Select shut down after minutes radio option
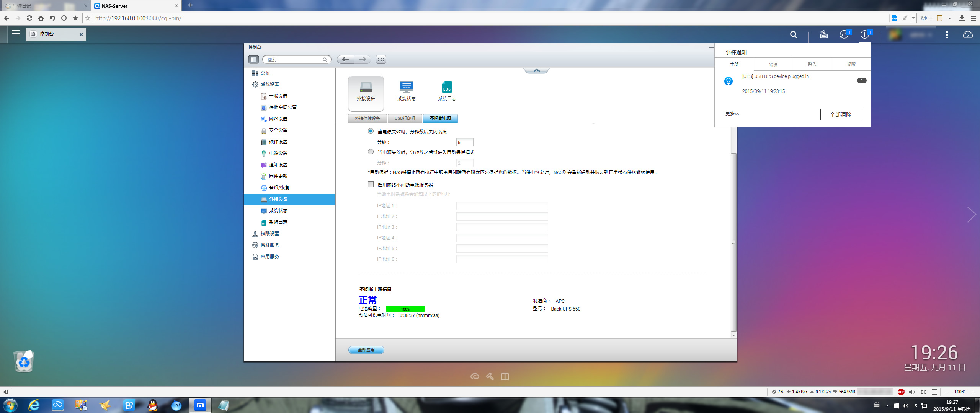The width and height of the screenshot is (980, 413). point(371,131)
